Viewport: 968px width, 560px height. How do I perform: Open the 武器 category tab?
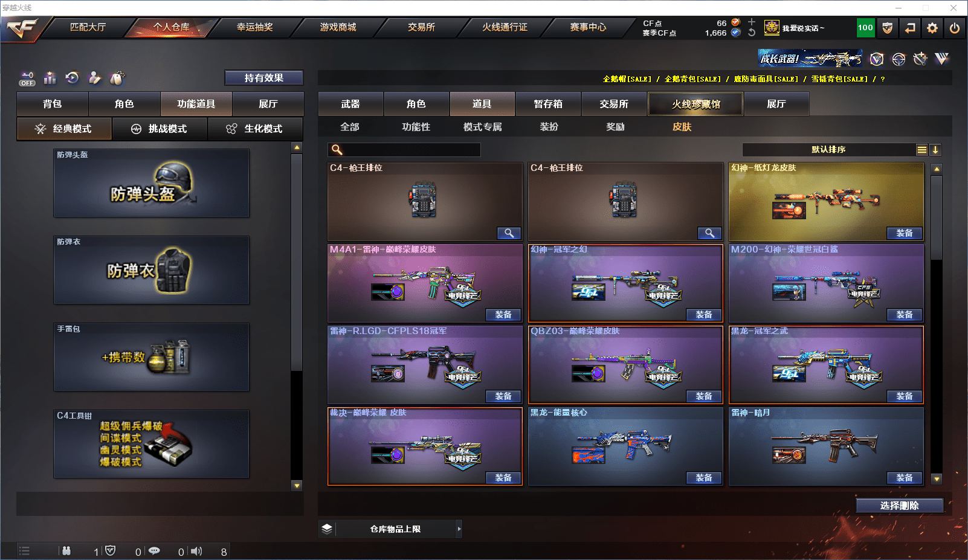coord(350,104)
